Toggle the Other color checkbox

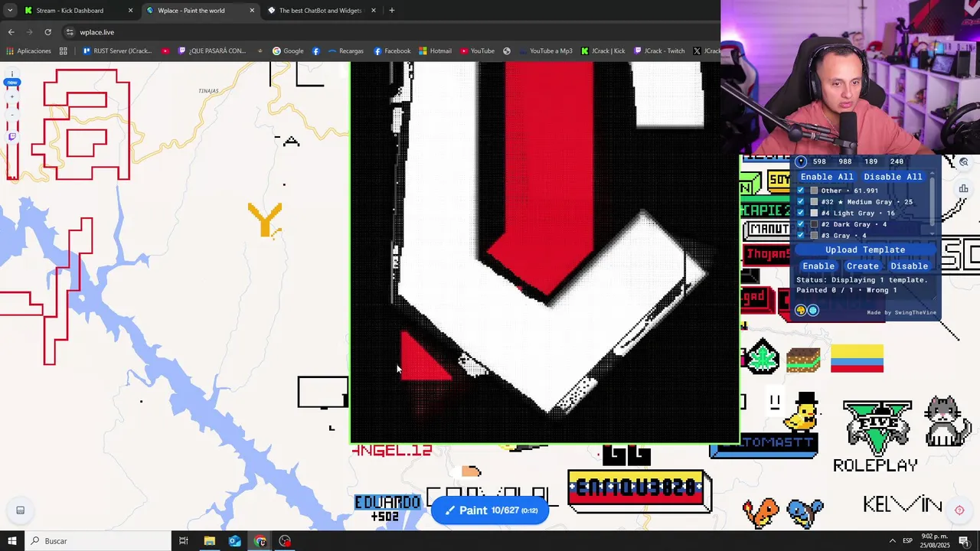801,191
